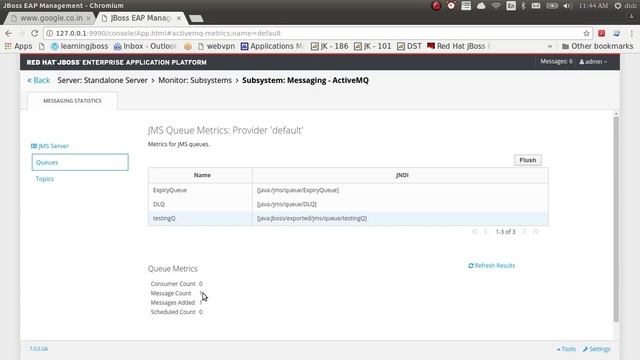
Task: Open the Bluetooth indicator
Action: pyautogui.click(x=523, y=6)
